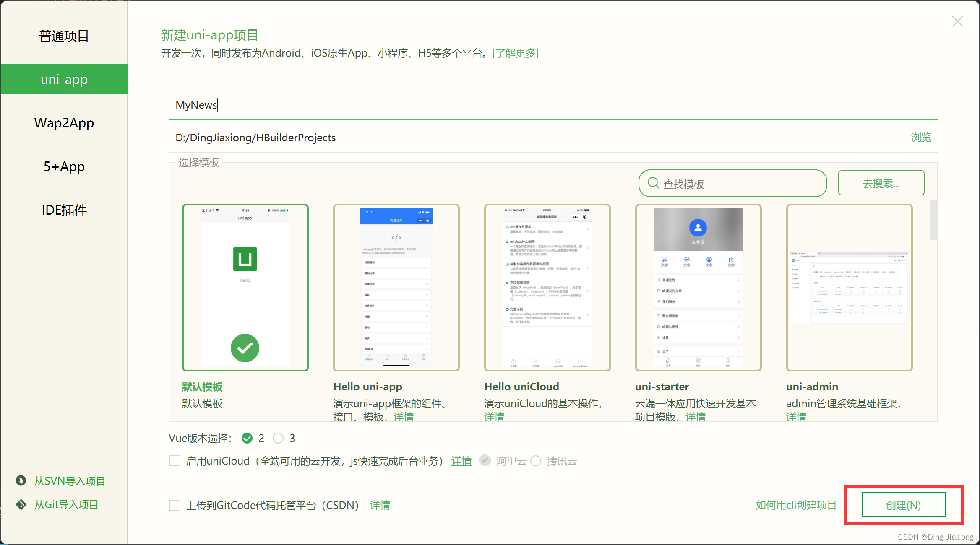Click the 从SVN导入项目 import icon
Viewport: 980px width, 545px height.
21,481
